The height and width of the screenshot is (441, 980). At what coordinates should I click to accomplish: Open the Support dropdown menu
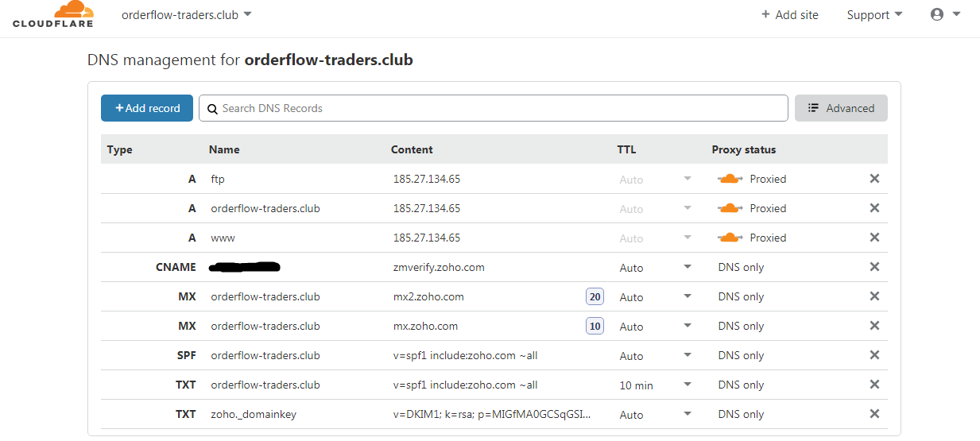pyautogui.click(x=874, y=14)
